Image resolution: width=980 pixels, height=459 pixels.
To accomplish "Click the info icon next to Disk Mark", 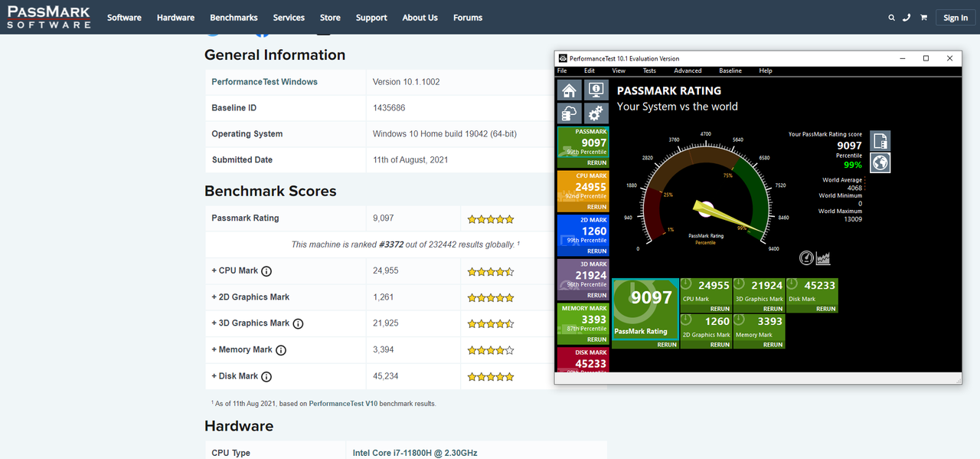I will tap(266, 376).
